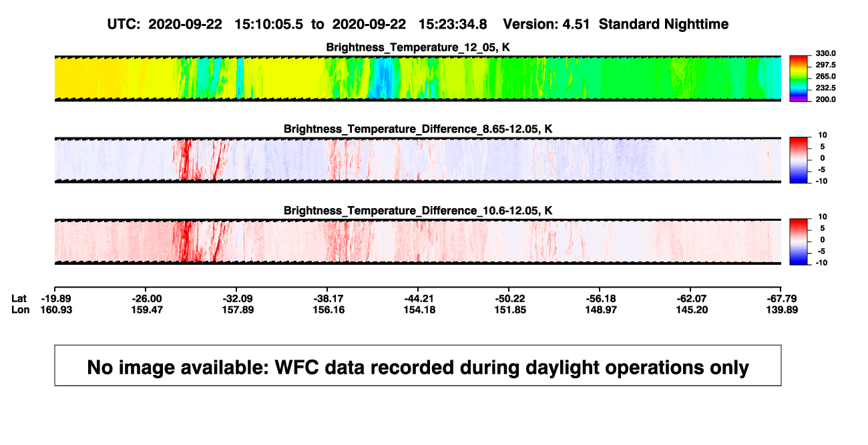This screenshot has height=445, width=868.
Task: Click the "Lon" axis label
Action: point(21,310)
